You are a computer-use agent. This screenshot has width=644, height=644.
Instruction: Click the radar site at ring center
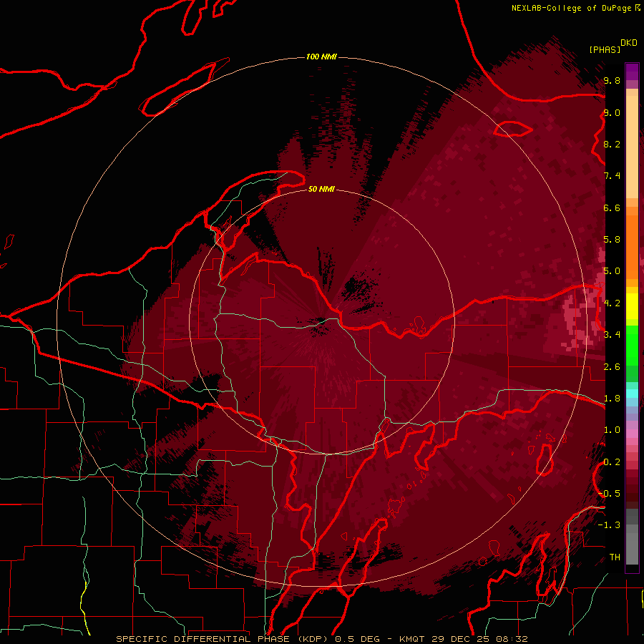[321, 321]
